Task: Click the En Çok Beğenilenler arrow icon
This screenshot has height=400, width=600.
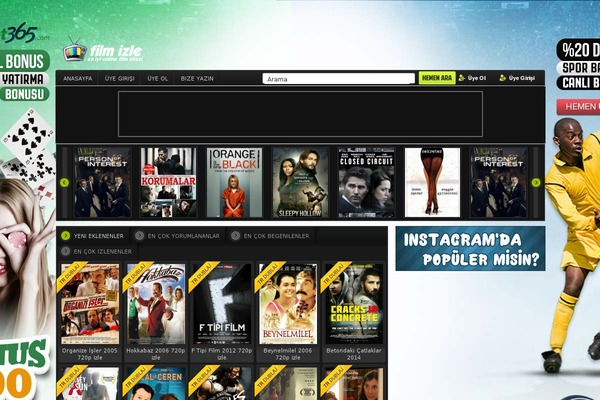Action: [235, 236]
